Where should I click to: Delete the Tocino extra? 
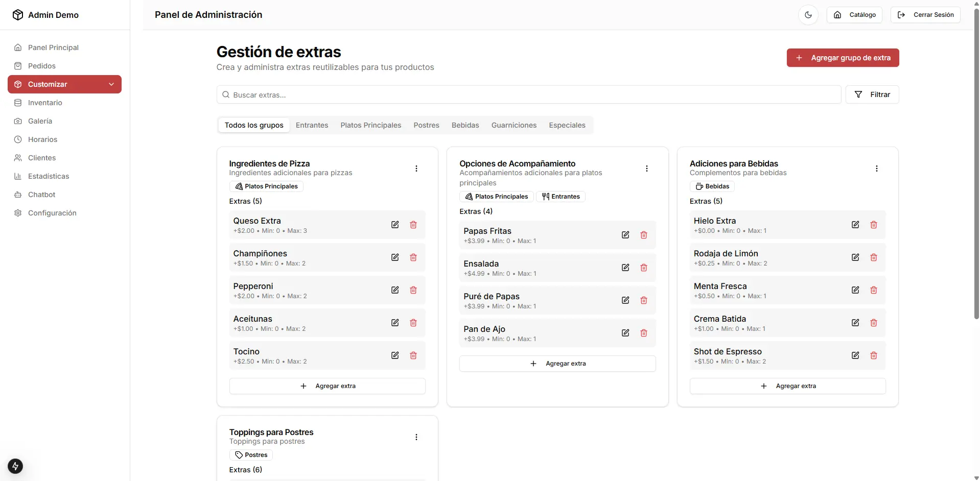[413, 355]
